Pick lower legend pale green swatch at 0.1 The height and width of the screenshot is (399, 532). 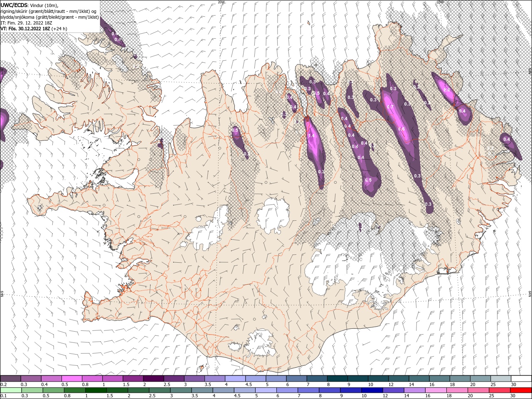coord(11,390)
